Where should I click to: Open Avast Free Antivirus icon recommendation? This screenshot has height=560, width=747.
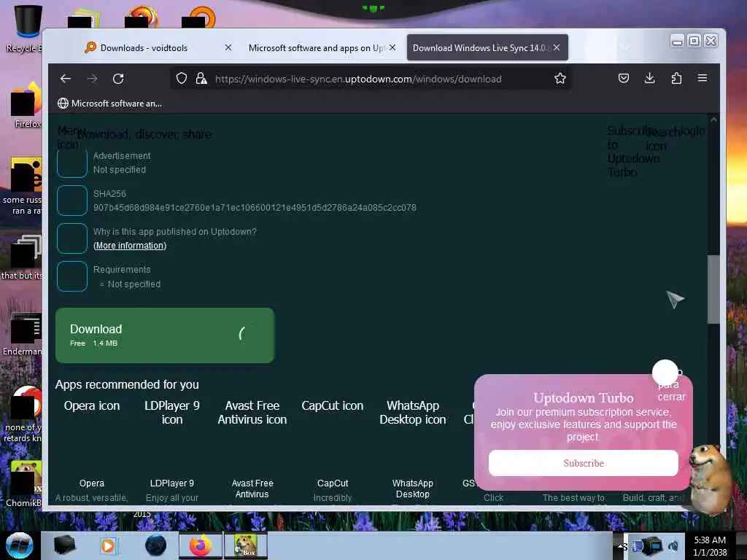[252, 413]
